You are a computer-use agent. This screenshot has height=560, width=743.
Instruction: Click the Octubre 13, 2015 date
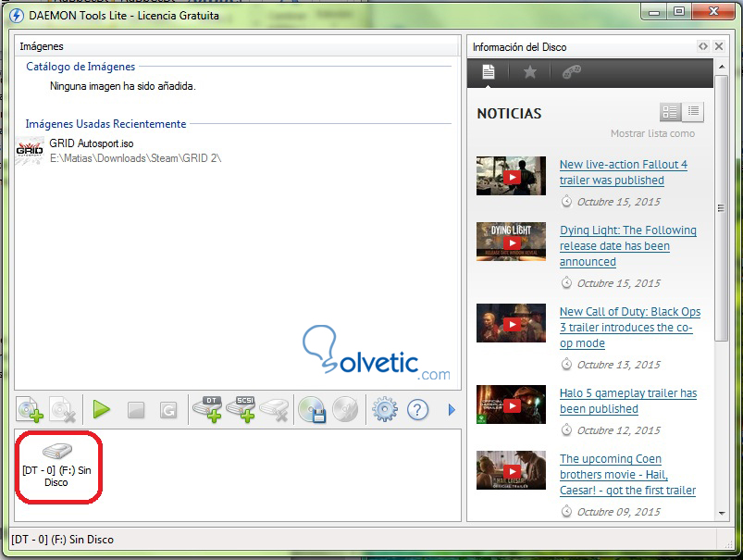pos(618,365)
